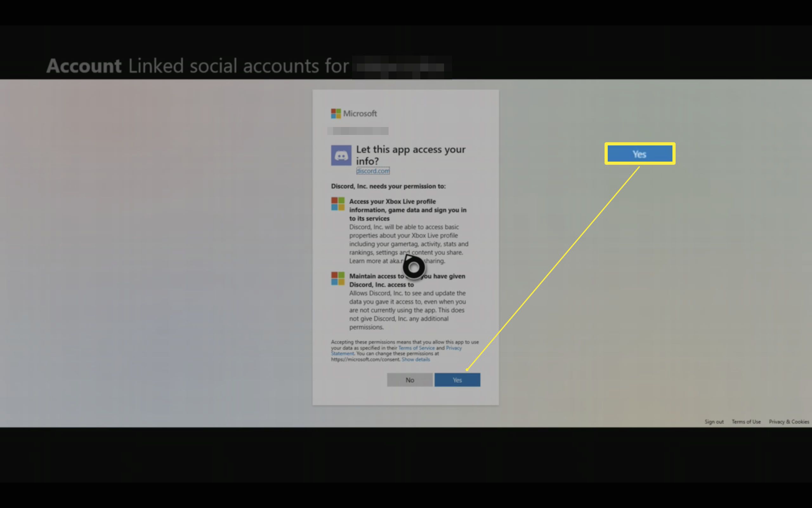Open Privacy & Cookies footer link

pos(789,422)
